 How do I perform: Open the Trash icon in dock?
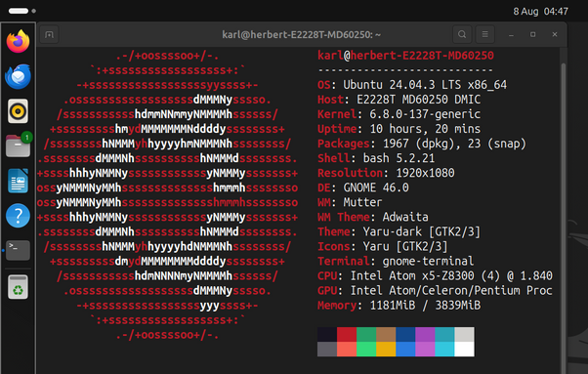point(18,287)
